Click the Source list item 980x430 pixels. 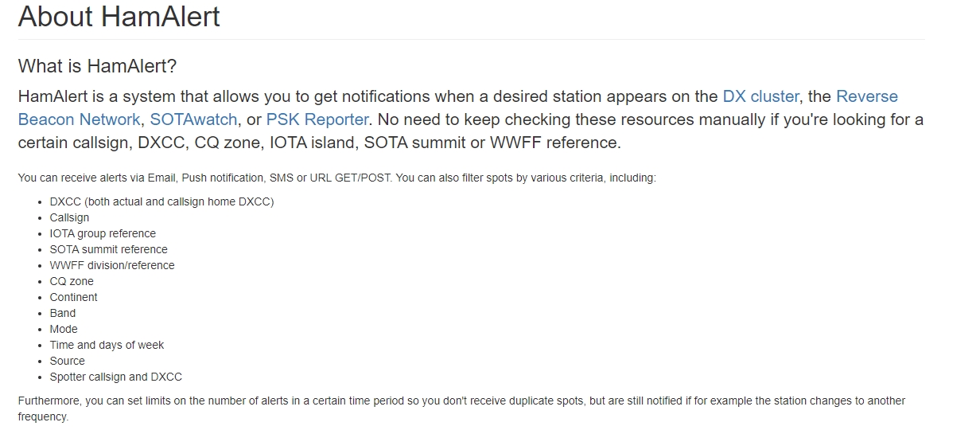point(67,361)
